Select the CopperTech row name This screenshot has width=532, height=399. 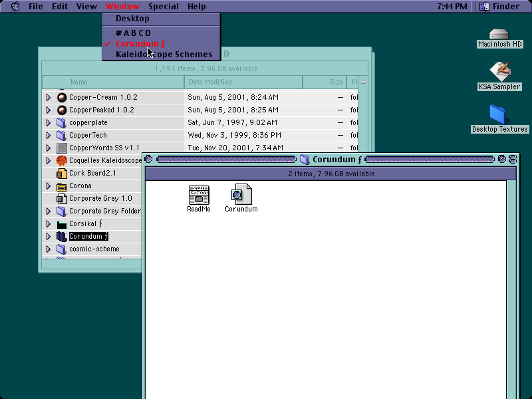(88, 136)
